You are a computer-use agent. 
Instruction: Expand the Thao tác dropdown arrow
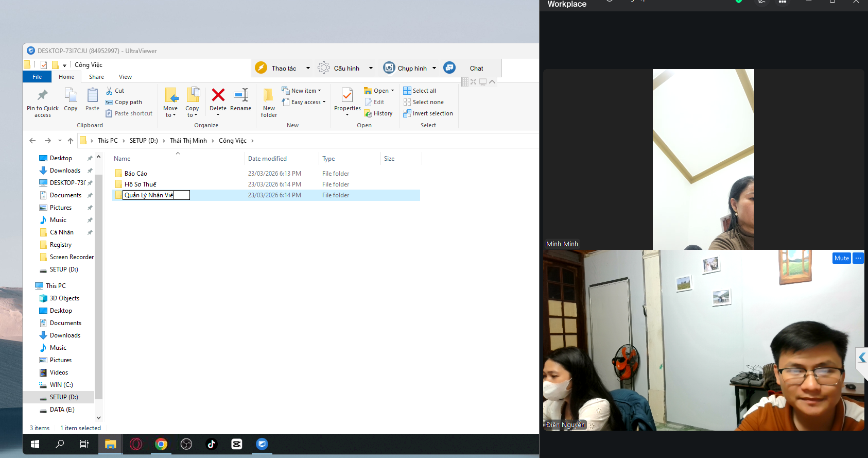pos(308,68)
